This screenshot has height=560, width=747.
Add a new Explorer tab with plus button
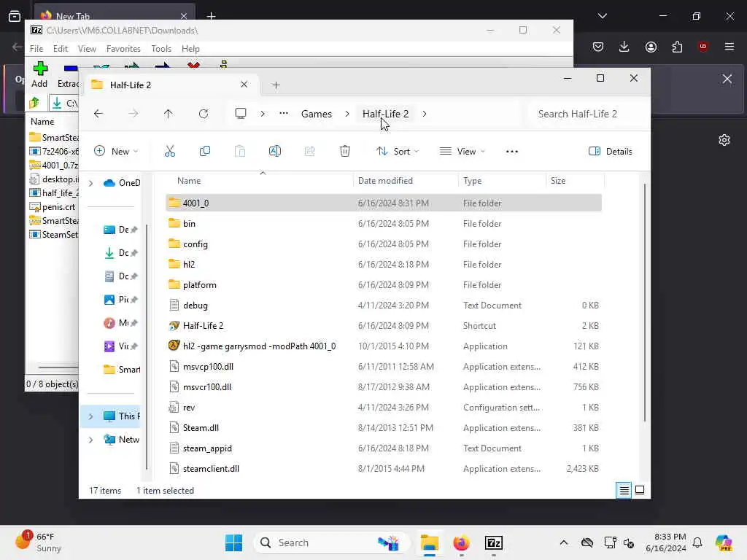click(276, 85)
